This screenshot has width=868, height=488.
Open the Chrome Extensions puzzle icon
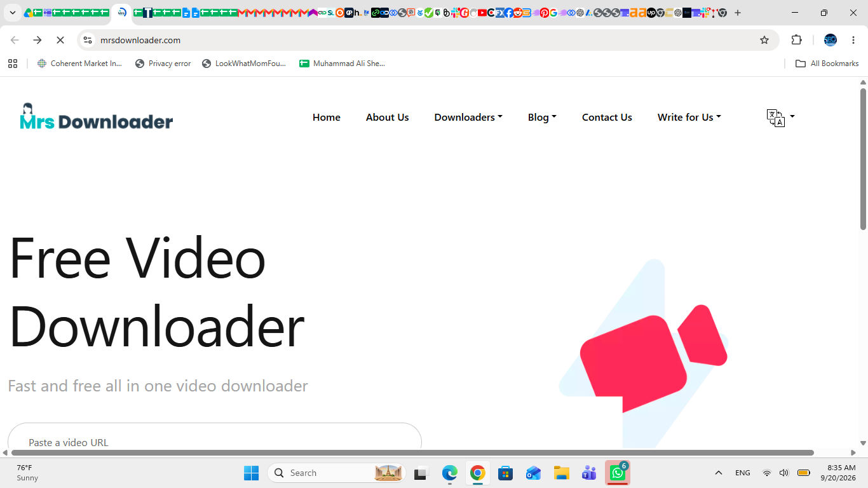[x=797, y=40]
